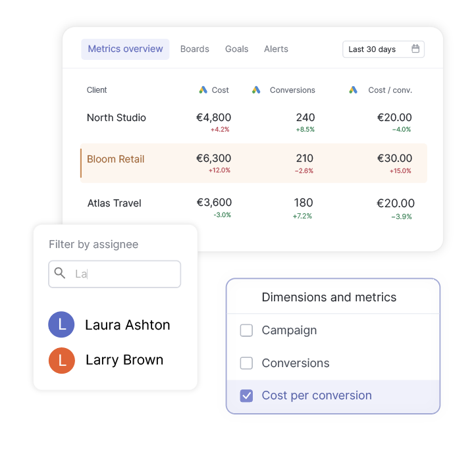Click the 180 conversions value

[x=304, y=203]
